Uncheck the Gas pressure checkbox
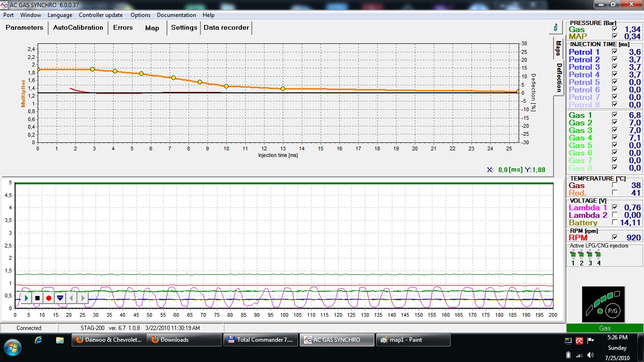This screenshot has height=362, width=644. (614, 29)
